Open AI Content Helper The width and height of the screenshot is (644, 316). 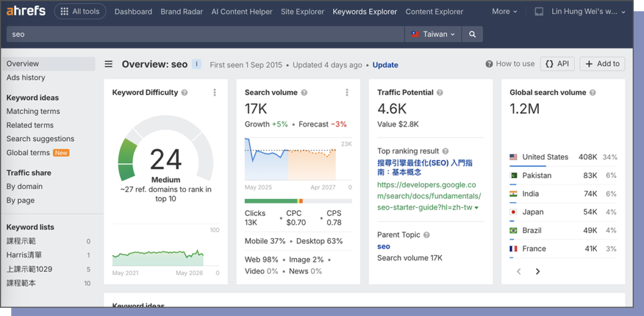(x=242, y=11)
